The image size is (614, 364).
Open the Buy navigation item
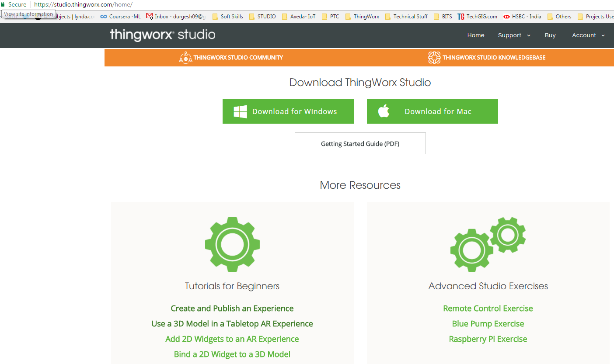pyautogui.click(x=550, y=35)
